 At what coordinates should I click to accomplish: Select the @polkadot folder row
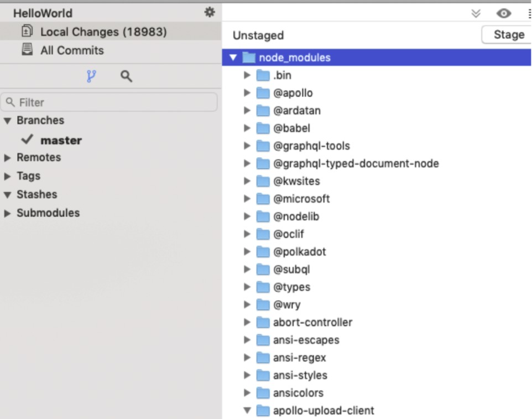coord(299,252)
